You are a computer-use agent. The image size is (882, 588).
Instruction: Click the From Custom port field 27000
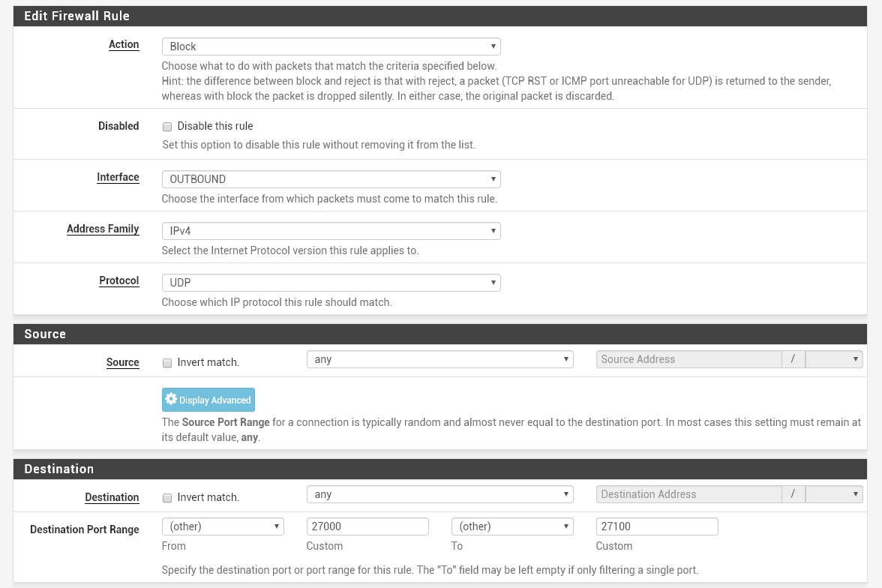367,526
